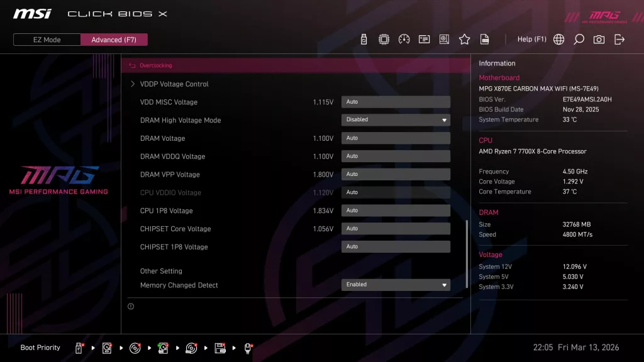Open the CHIPSET Core Voltage Auto dropdown
Viewport: 644px width, 362px height.
(x=396, y=228)
